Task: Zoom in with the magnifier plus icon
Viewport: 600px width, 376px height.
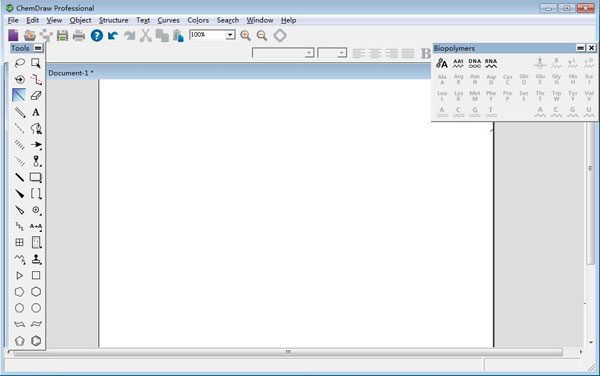Action: [x=245, y=36]
